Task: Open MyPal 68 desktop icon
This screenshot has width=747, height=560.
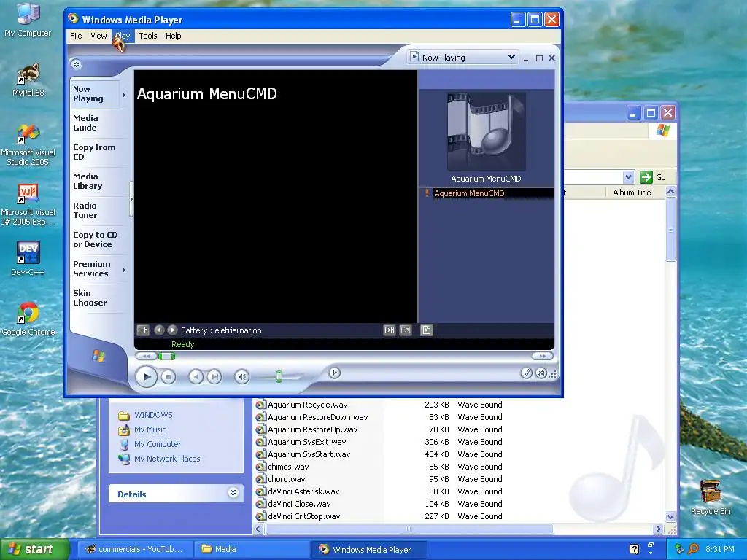Action: pos(28,80)
